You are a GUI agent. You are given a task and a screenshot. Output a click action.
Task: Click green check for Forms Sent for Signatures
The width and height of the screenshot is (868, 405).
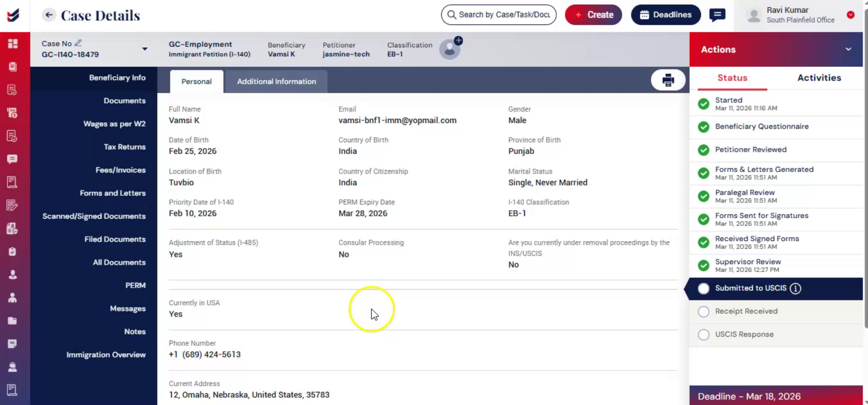click(x=703, y=219)
